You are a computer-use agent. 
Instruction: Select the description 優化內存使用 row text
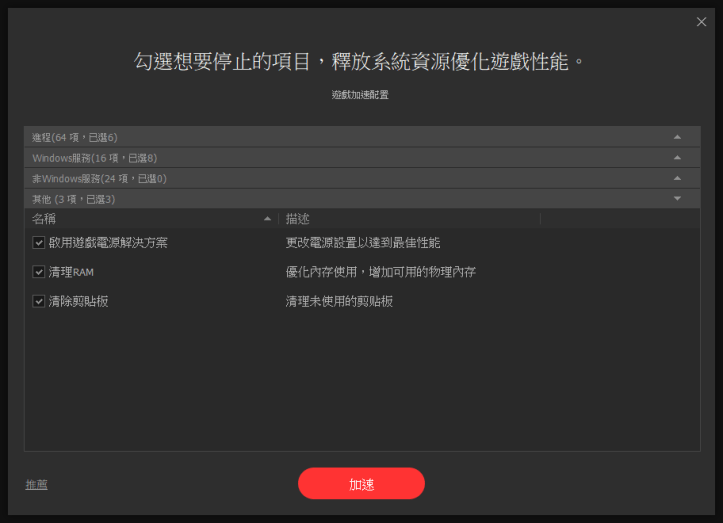pos(380,272)
